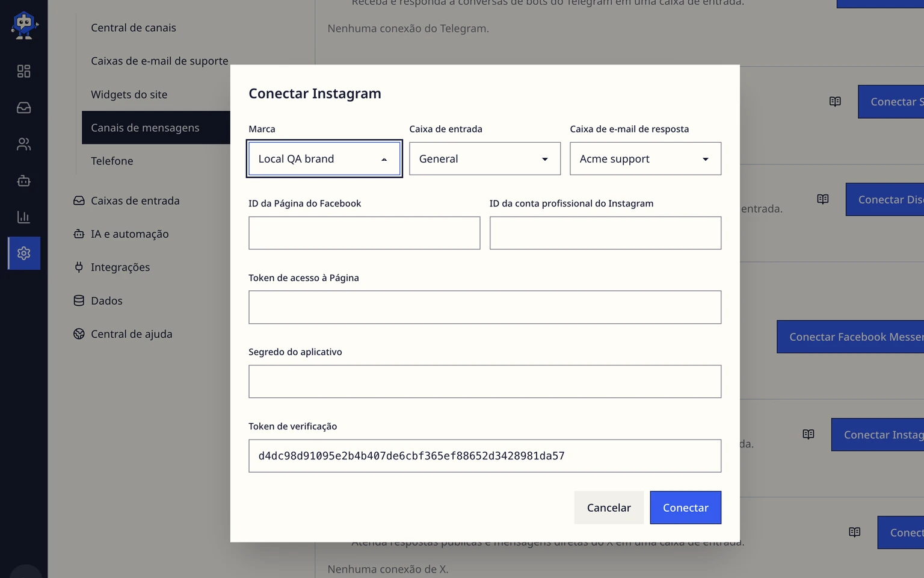Select Canais de mensagens menu item
Image resolution: width=924 pixels, height=578 pixels.
pyautogui.click(x=156, y=128)
